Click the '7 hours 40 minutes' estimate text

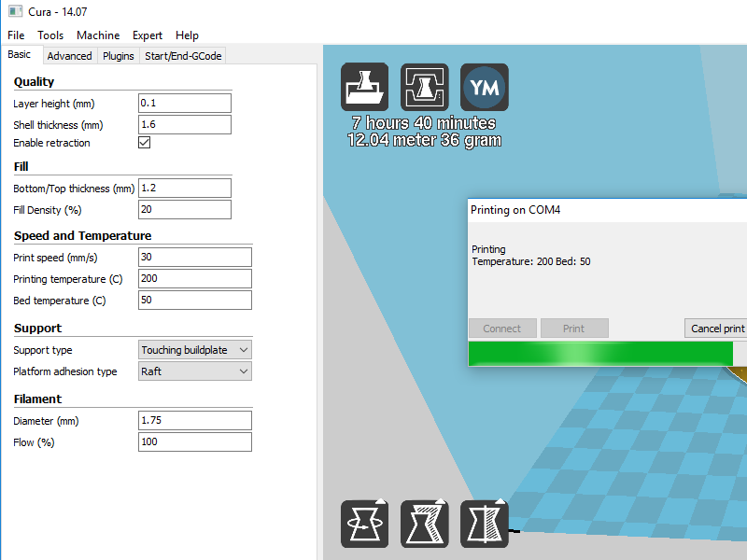(x=424, y=123)
